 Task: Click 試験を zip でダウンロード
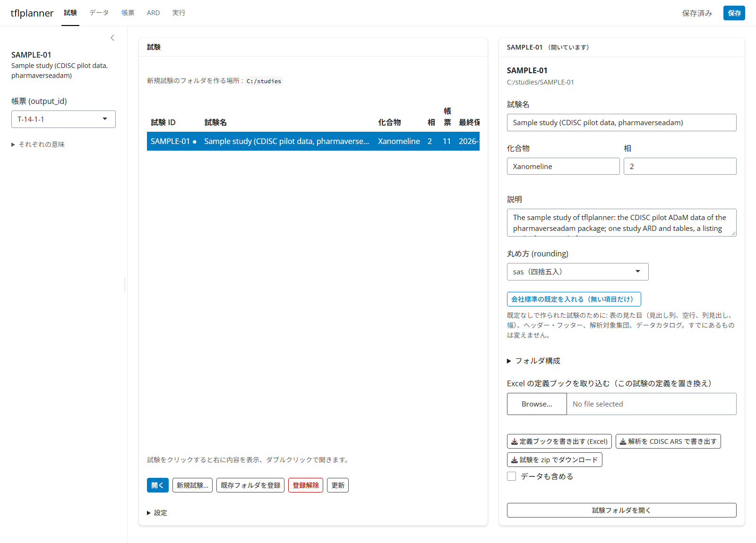click(x=555, y=460)
